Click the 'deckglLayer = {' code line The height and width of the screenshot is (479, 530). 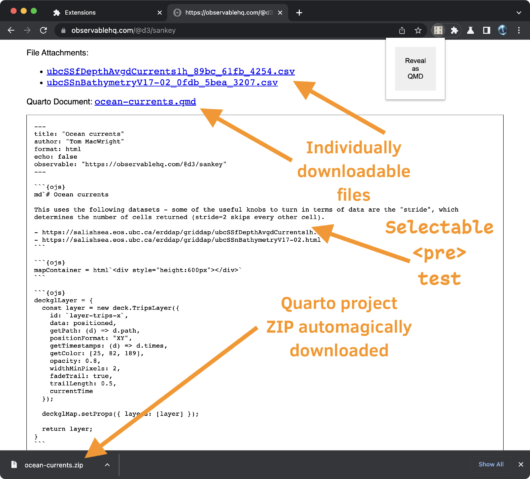(63, 300)
